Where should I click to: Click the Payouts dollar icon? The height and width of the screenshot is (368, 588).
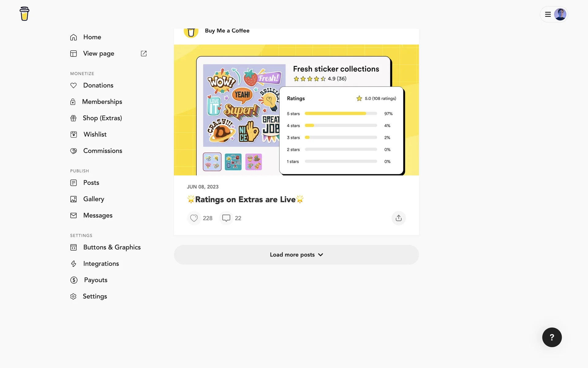tap(74, 280)
